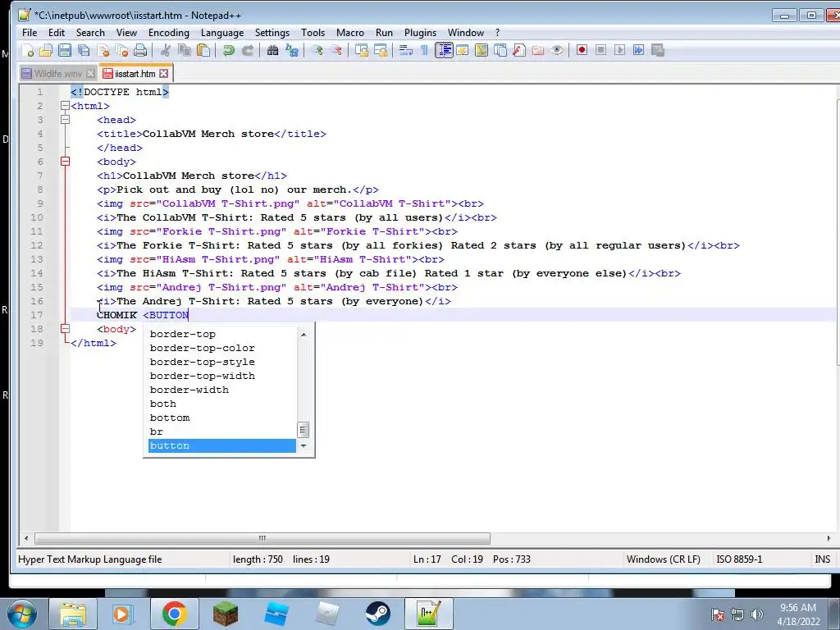840x630 pixels.
Task: Click 'Windows (CR LF)' in status bar
Action: [x=663, y=559]
